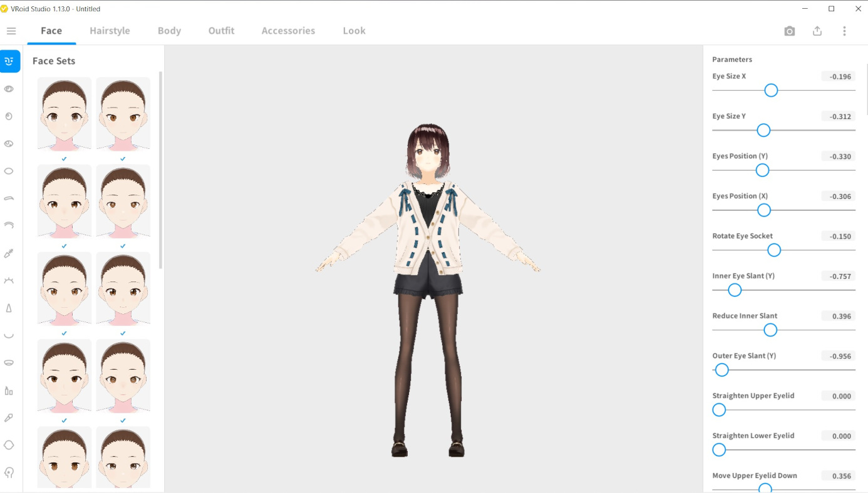This screenshot has height=493, width=868.
Task: Select the Face Sets editor icon
Action: pyautogui.click(x=9, y=61)
